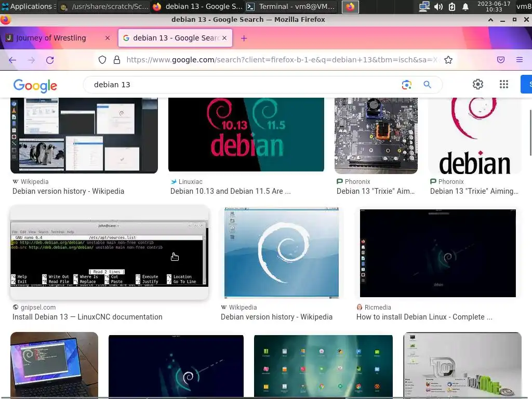Viewport: 532px width, 399px height.
Task: Open calendar from the 2023-06-17 clock
Action: tap(494, 6)
